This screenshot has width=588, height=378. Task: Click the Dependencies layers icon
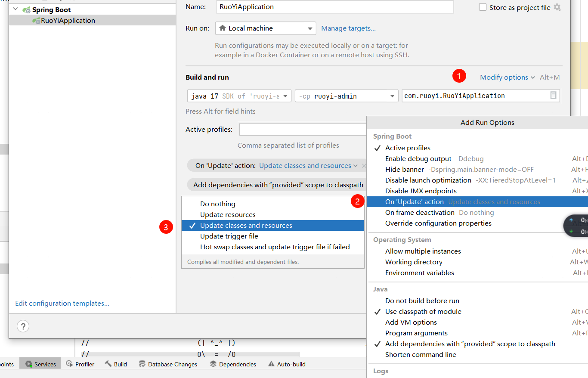[213, 364]
